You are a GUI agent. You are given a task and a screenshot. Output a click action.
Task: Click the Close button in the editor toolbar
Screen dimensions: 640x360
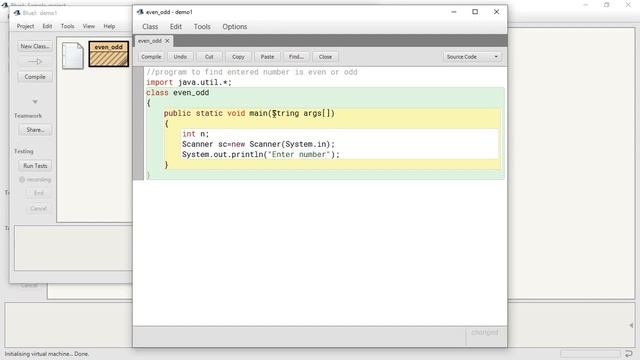(325, 57)
